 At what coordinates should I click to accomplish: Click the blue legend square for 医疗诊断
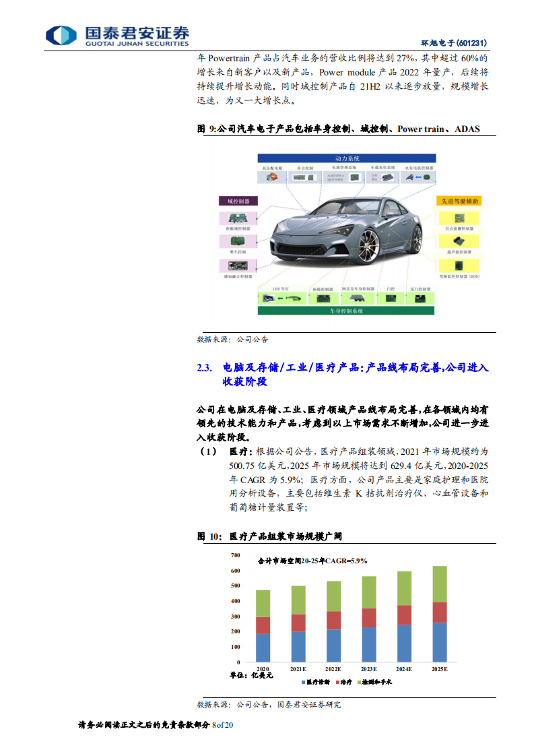click(x=303, y=683)
